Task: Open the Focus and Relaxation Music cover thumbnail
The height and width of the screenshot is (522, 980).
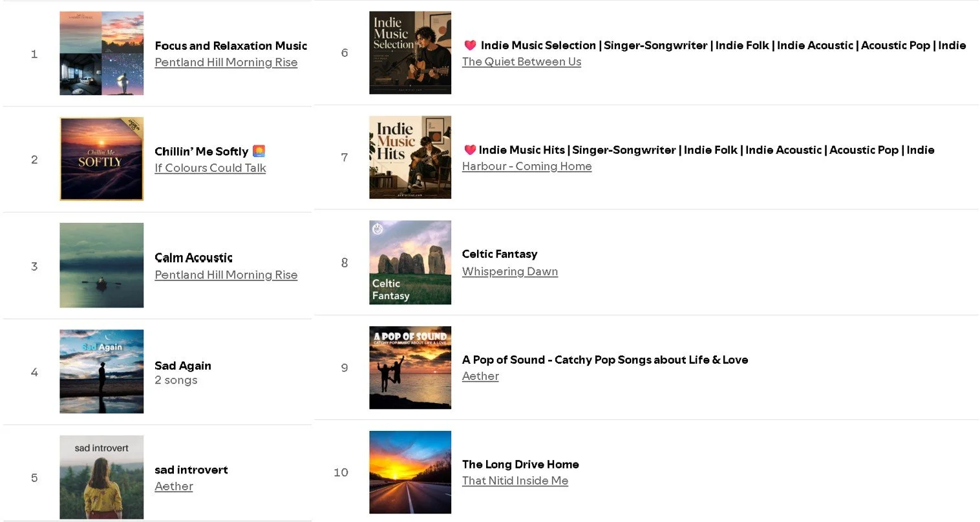Action: click(x=101, y=53)
